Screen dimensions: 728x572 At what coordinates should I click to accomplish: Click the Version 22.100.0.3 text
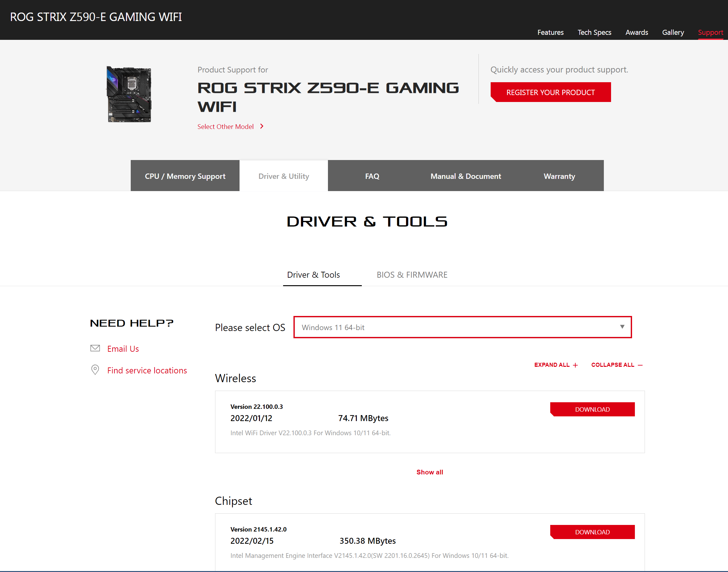(256, 406)
